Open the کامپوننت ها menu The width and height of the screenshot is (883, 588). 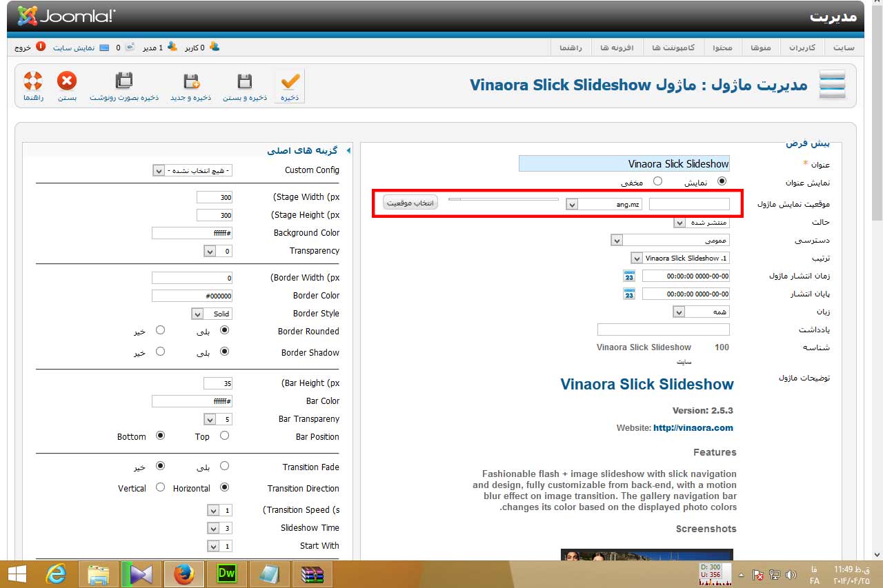click(x=674, y=48)
